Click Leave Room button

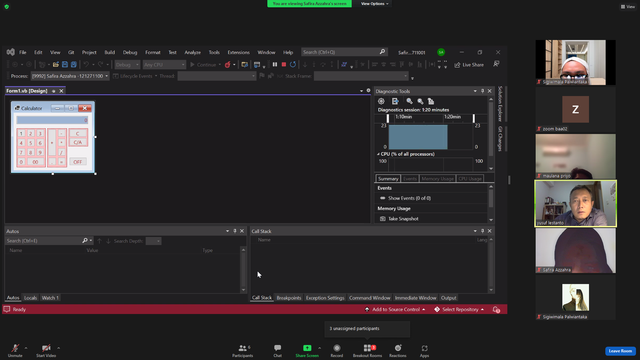620,351
